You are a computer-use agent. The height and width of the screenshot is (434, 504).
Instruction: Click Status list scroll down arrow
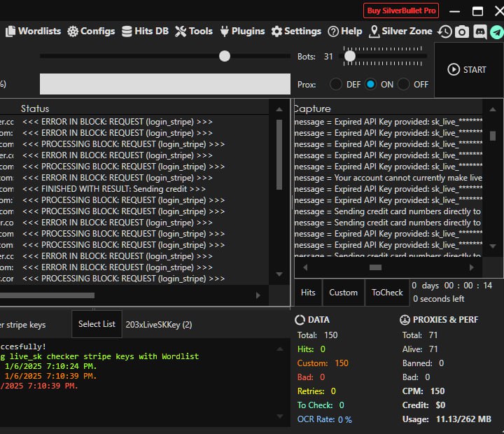click(279, 274)
